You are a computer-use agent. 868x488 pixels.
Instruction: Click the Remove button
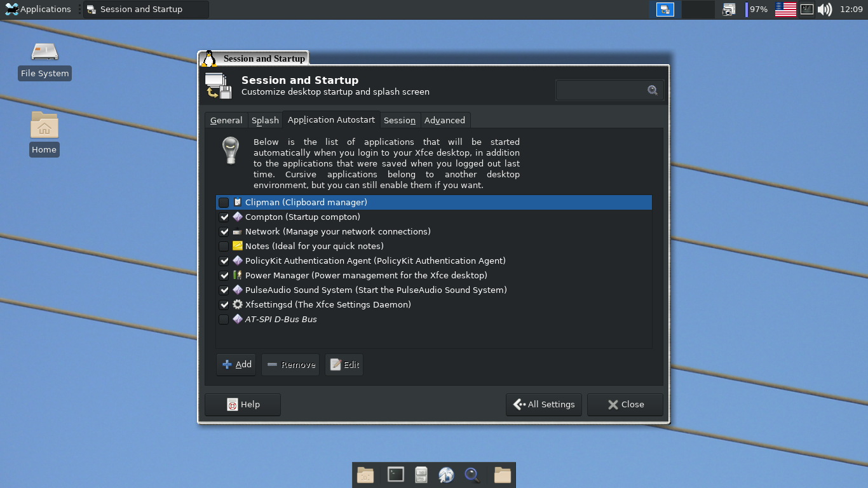click(x=290, y=365)
